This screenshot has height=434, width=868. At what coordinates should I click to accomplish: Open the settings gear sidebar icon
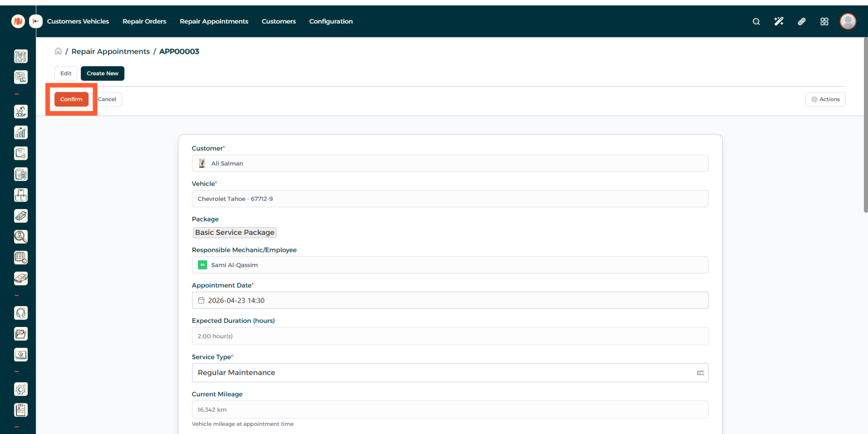coord(21,389)
